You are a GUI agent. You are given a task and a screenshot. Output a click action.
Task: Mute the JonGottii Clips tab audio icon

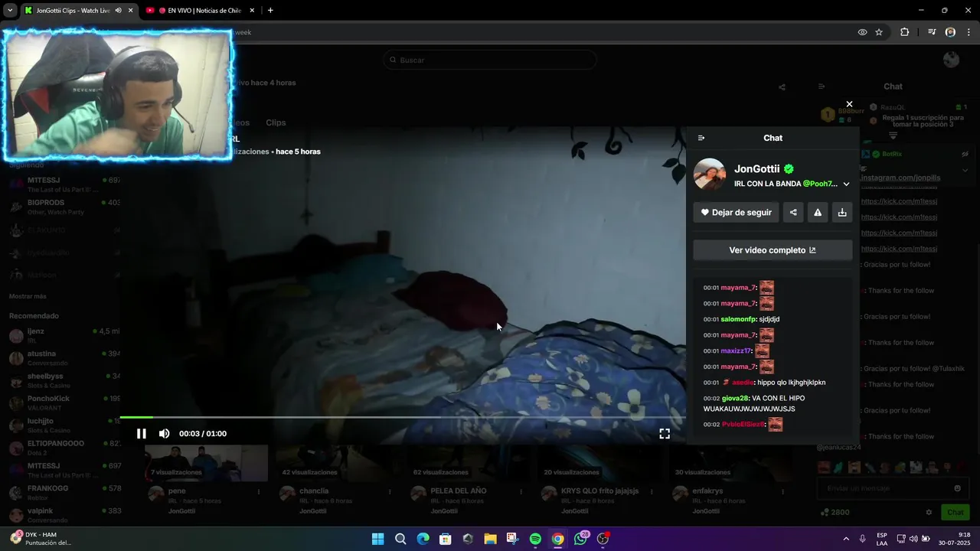(x=118, y=11)
